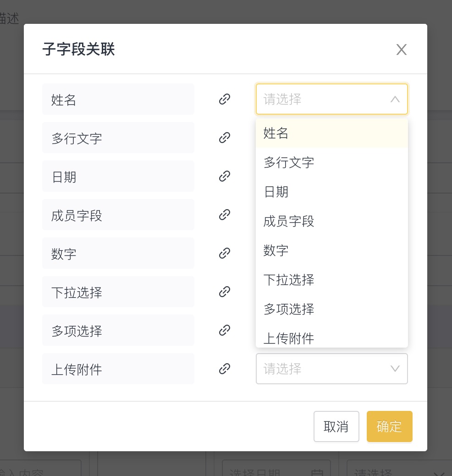Click the link icon beside 多项选择
The width and height of the screenshot is (452, 476).
(224, 330)
